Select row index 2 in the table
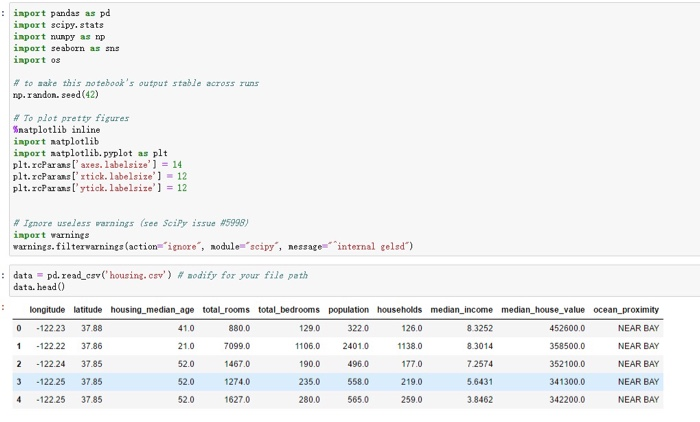700x422 pixels. pyautogui.click(x=19, y=364)
